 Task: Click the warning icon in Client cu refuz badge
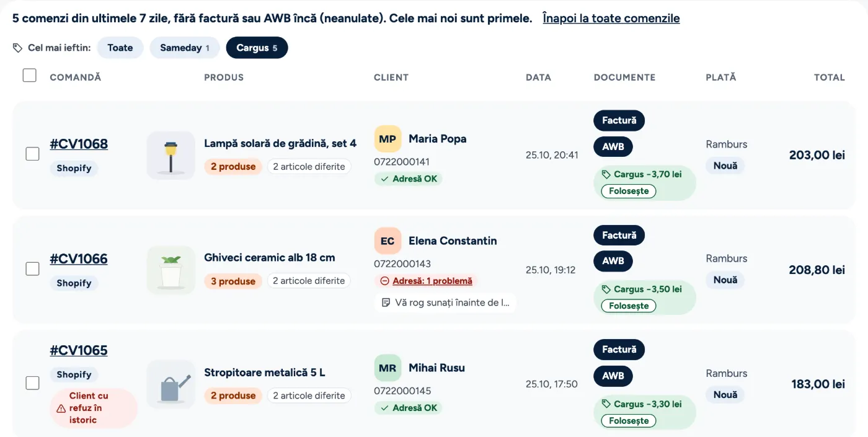point(61,408)
